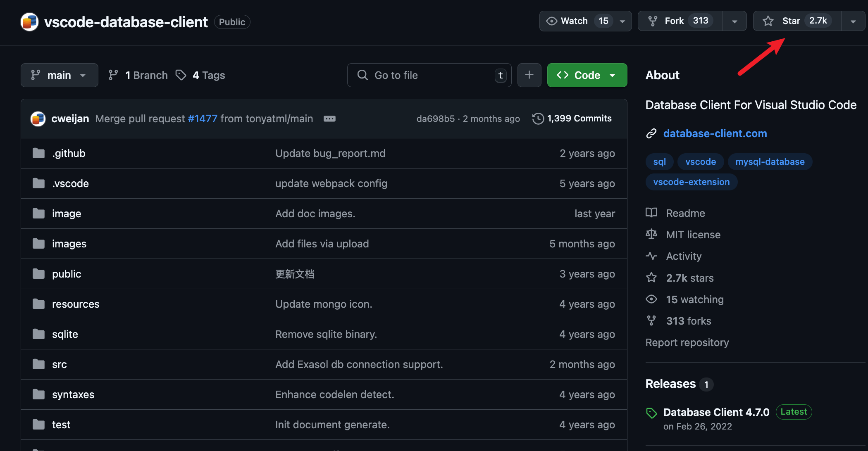Click the folder icon for src
Screen dimensions: 868x451
click(x=38, y=364)
